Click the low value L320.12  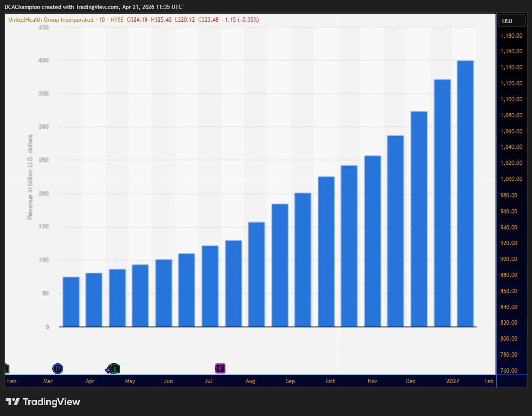pyautogui.click(x=185, y=20)
